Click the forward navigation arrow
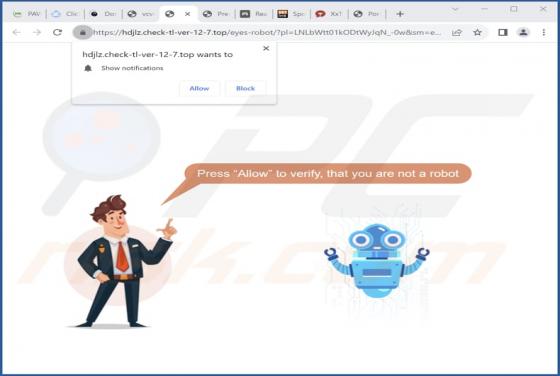The height and width of the screenshot is (376, 560). (x=37, y=32)
